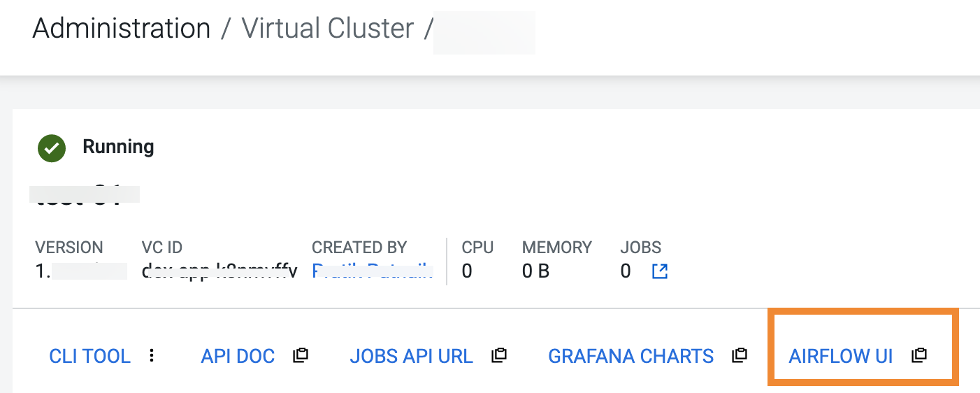Image resolution: width=980 pixels, height=393 pixels.
Task: Open GRAFANA CHARTS link
Action: 630,356
